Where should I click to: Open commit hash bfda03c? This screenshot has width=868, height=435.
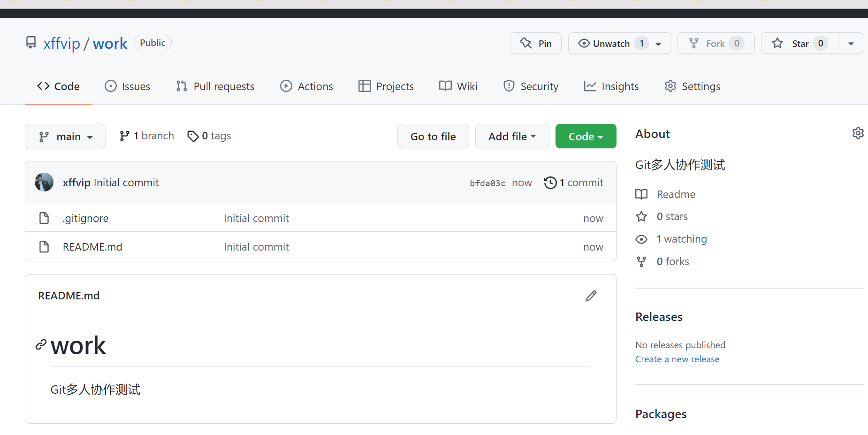pyautogui.click(x=487, y=183)
